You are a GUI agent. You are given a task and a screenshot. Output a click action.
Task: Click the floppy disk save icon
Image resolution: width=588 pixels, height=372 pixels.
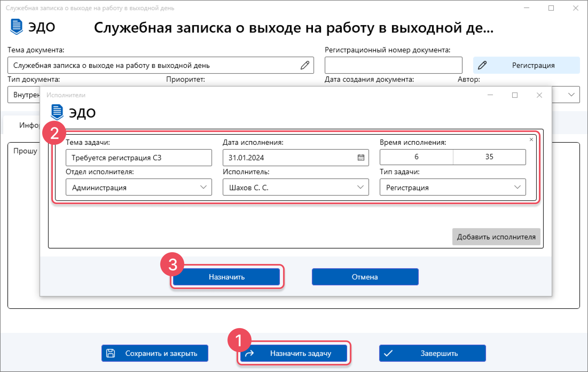click(x=111, y=353)
